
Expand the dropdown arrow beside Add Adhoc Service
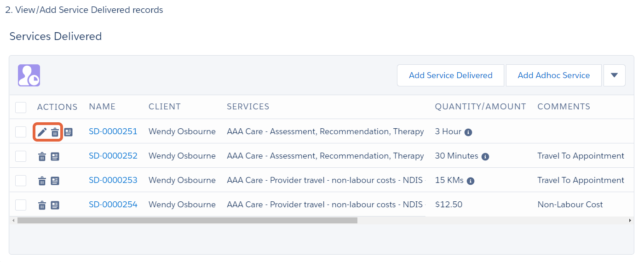click(x=615, y=75)
